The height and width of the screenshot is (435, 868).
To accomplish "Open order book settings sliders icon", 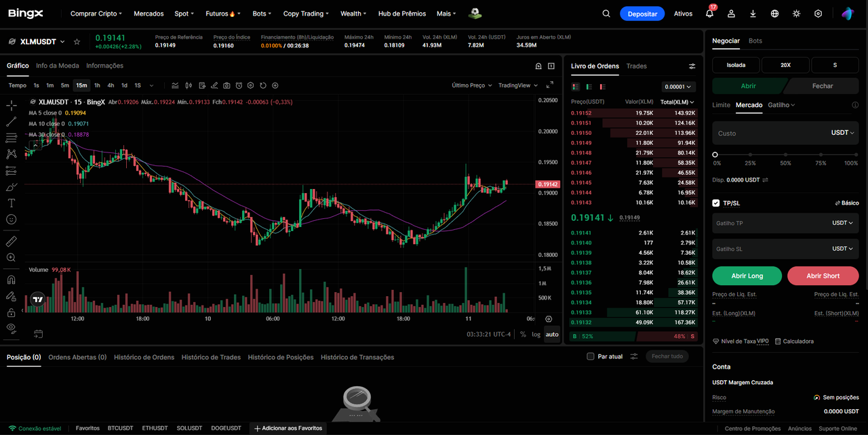I will tap(692, 66).
